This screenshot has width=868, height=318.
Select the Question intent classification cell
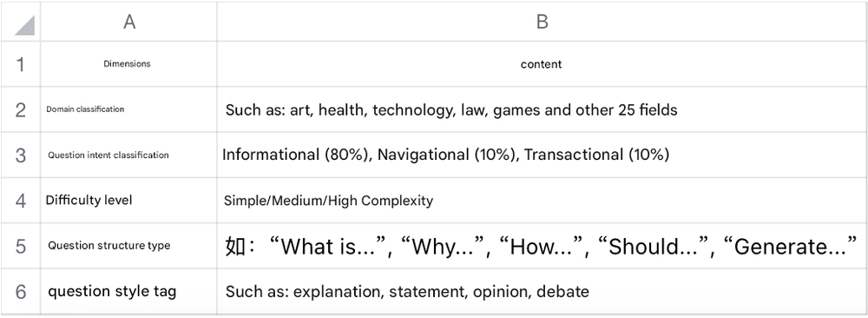click(129, 156)
